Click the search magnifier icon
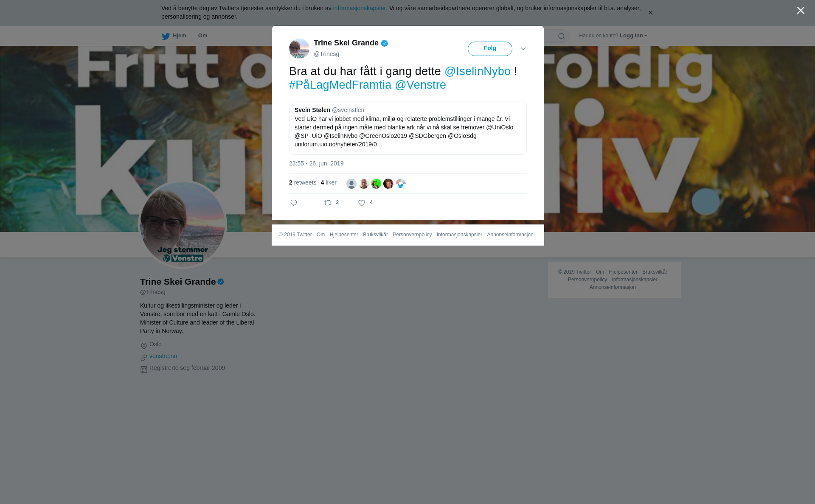The width and height of the screenshot is (815, 504). (562, 36)
